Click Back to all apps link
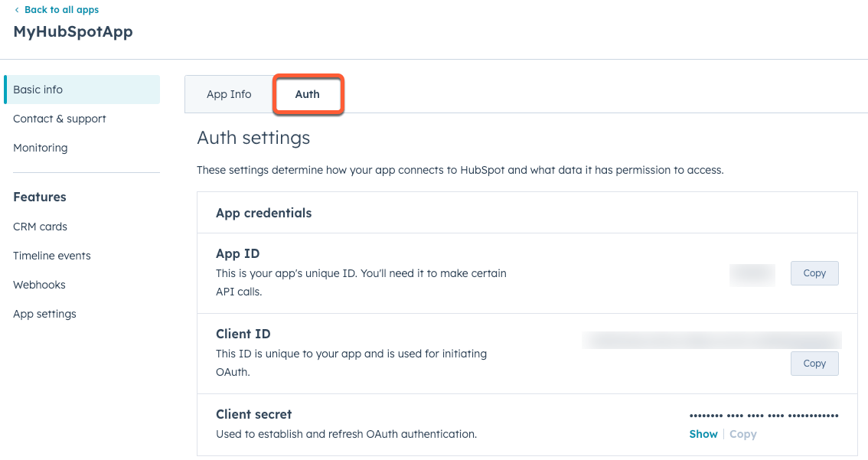 61,9
